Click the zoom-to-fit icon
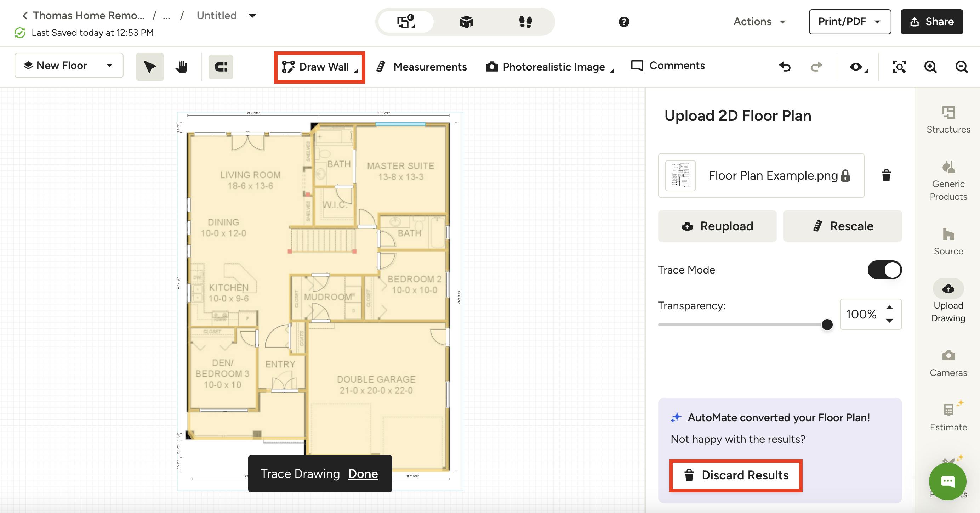Viewport: 980px width, 513px height. tap(899, 67)
